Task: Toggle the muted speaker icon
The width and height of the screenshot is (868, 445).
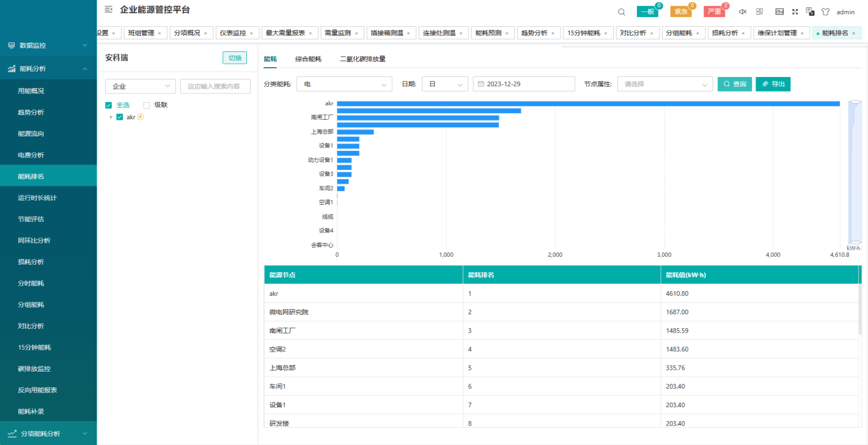Action: coord(743,12)
